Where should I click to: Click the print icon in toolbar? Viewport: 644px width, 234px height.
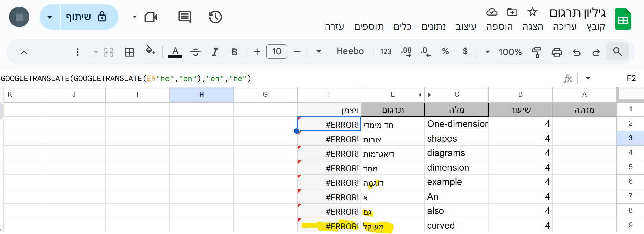(x=557, y=52)
